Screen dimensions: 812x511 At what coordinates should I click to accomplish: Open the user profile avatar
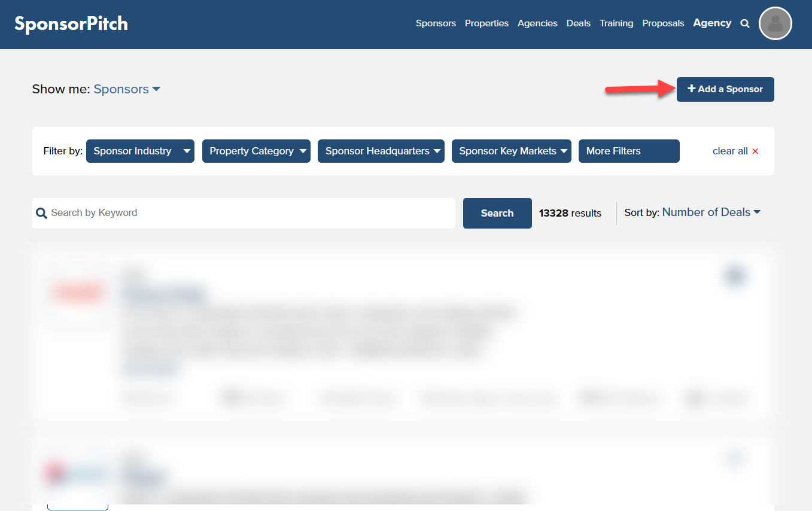point(775,24)
